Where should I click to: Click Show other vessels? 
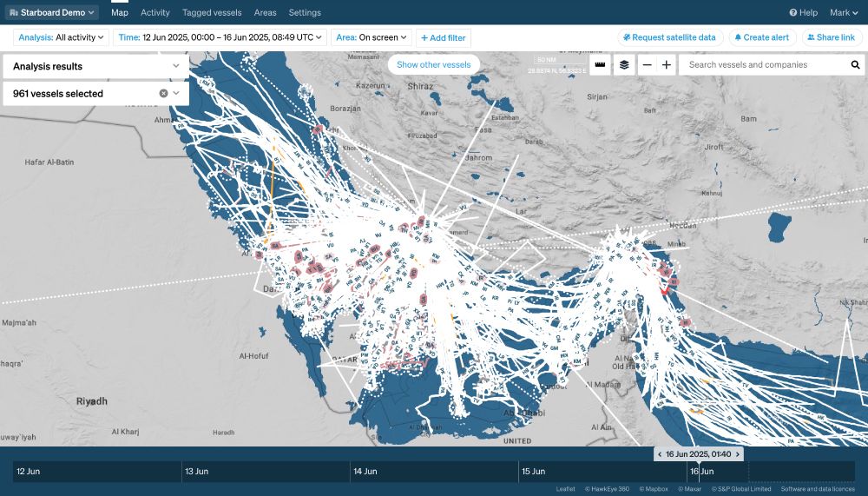[x=433, y=64]
